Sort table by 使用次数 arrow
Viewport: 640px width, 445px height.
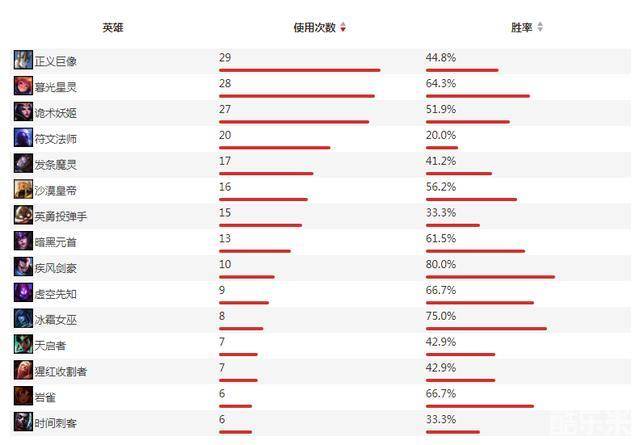pyautogui.click(x=343, y=28)
